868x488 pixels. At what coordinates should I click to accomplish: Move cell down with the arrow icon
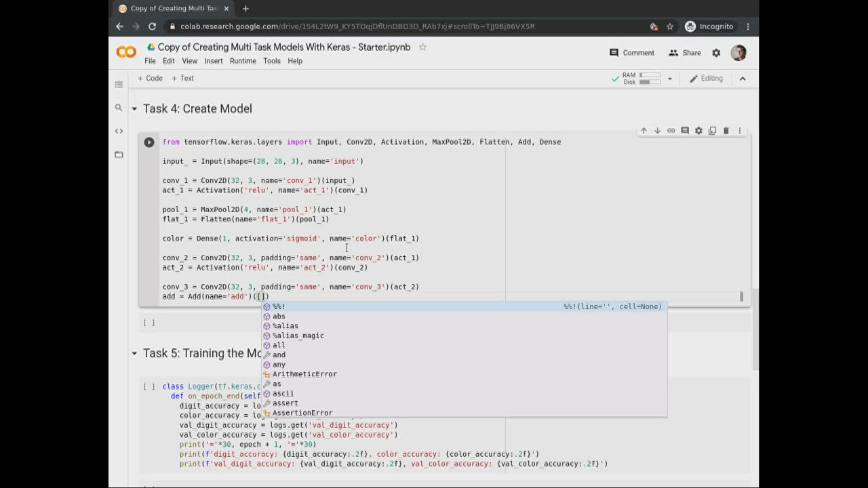(x=657, y=131)
